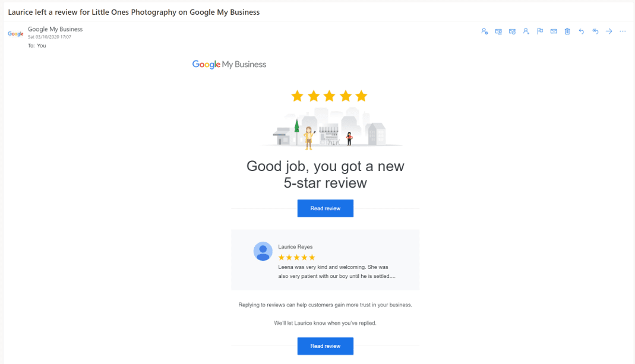Click the reply arrow icon
Image resolution: width=635 pixels, height=364 pixels.
point(581,31)
